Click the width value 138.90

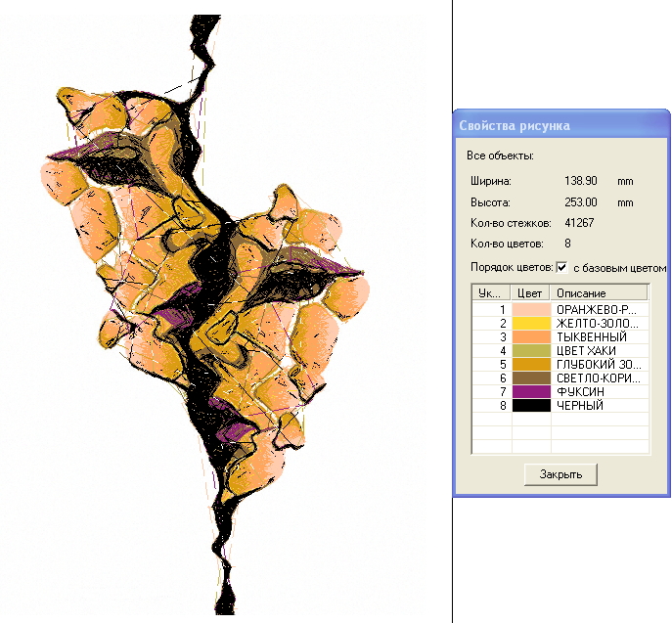coord(581,181)
